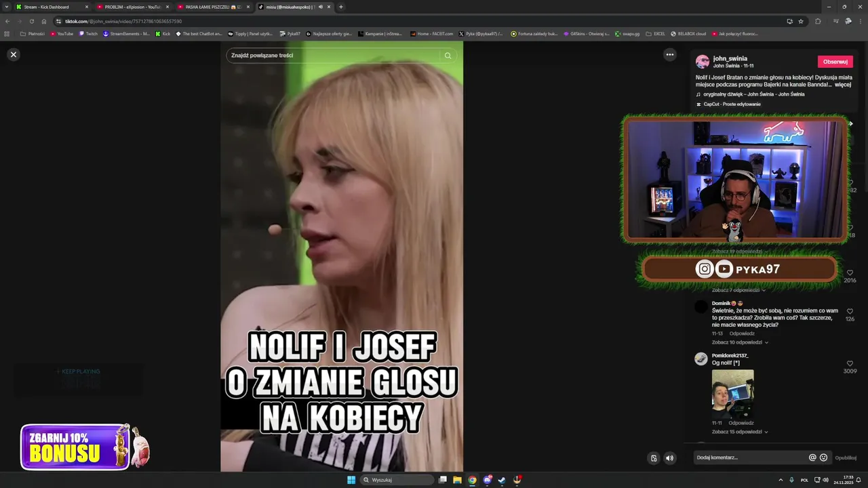Reload the page with refresh icon
Screen dimensions: 868x488
32,21
